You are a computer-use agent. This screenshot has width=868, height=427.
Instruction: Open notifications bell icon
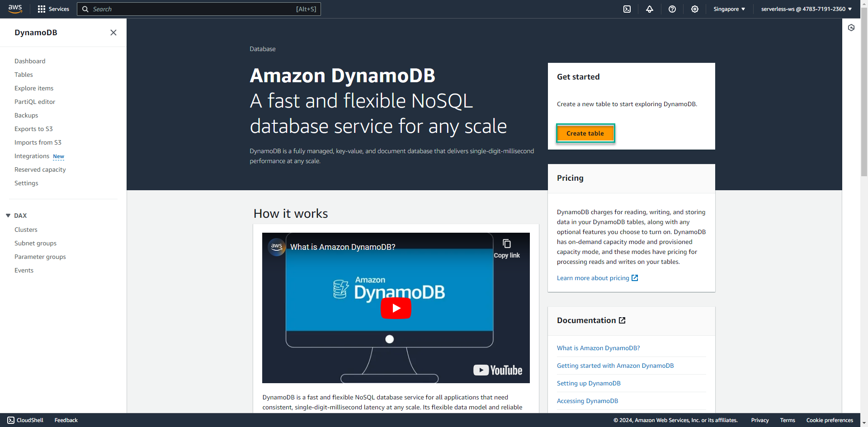650,9
